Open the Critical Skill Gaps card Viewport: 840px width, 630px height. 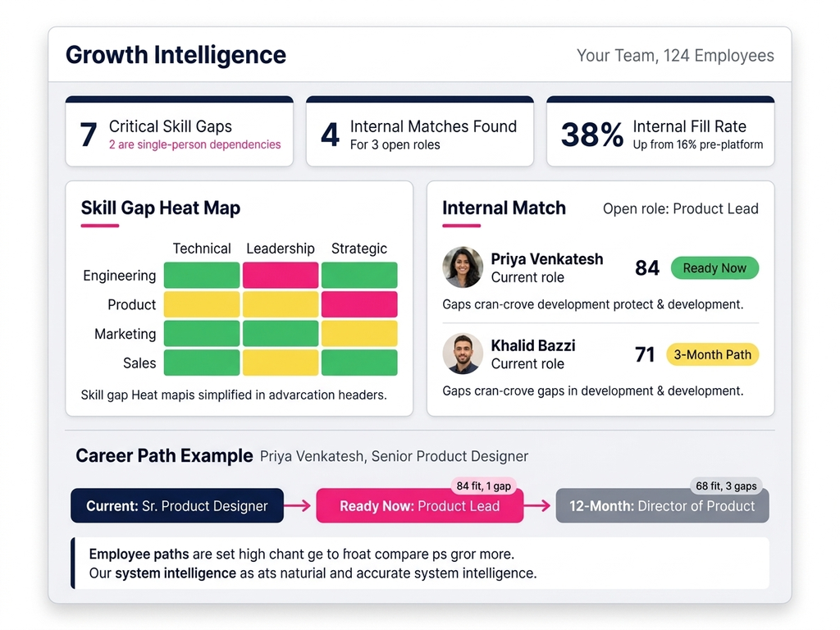point(179,133)
